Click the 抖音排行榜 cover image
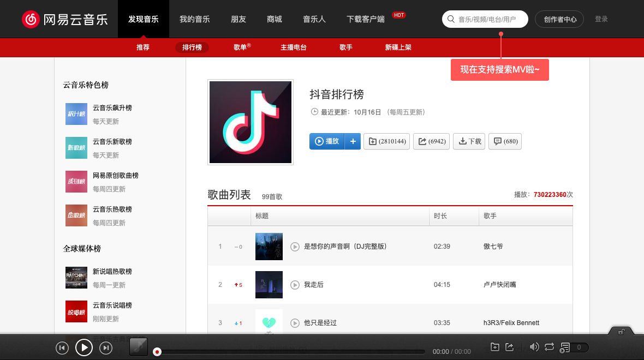 [251, 122]
